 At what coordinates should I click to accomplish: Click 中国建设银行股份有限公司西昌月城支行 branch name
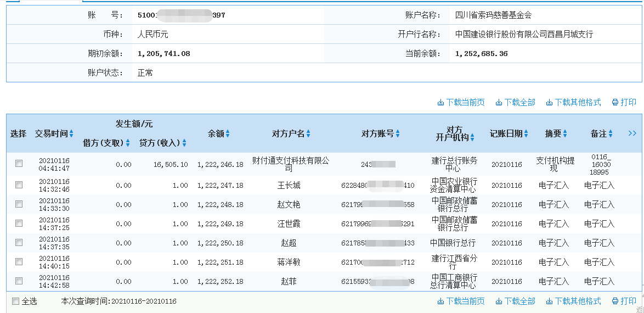click(x=524, y=34)
